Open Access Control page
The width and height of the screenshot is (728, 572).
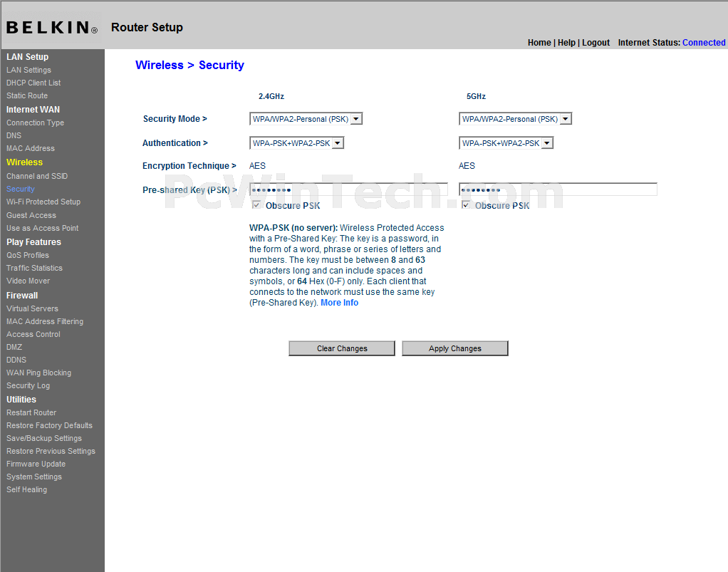(33, 334)
